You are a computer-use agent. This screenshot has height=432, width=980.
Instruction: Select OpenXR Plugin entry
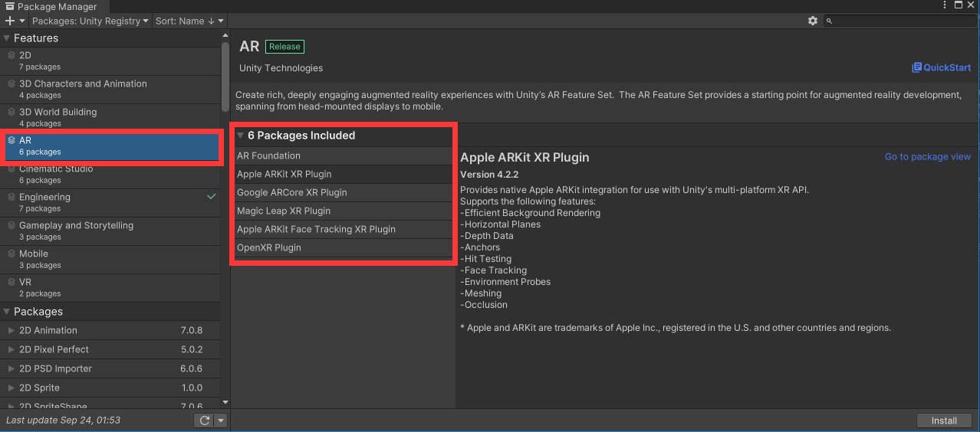(344, 247)
